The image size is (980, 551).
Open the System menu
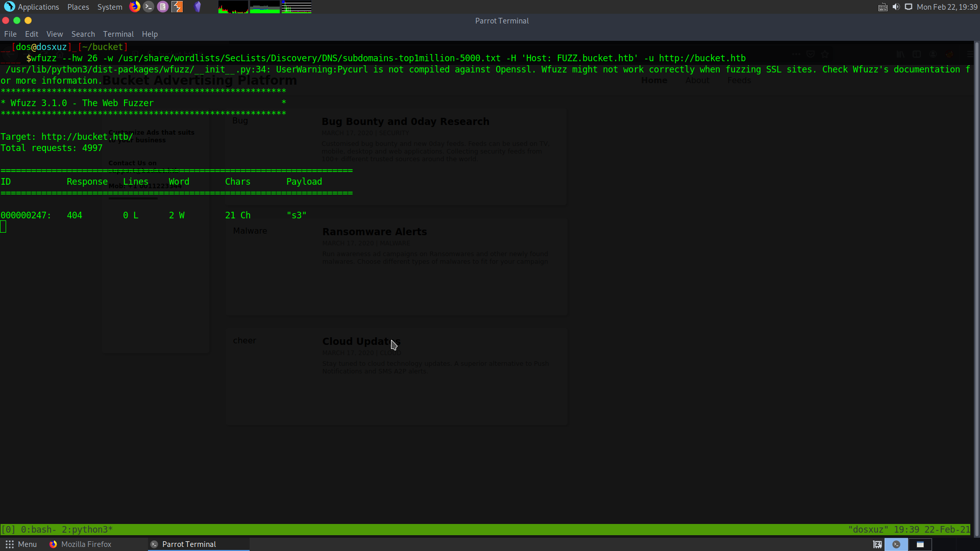(x=110, y=7)
